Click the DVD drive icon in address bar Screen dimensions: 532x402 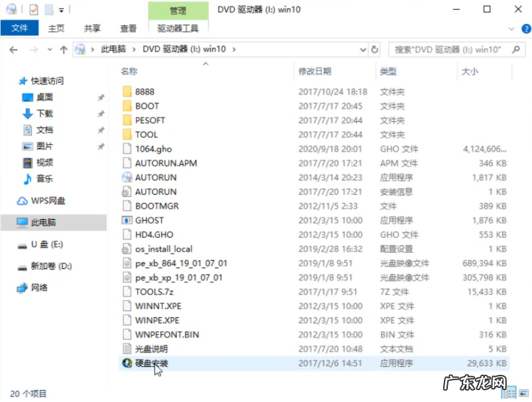click(80, 49)
